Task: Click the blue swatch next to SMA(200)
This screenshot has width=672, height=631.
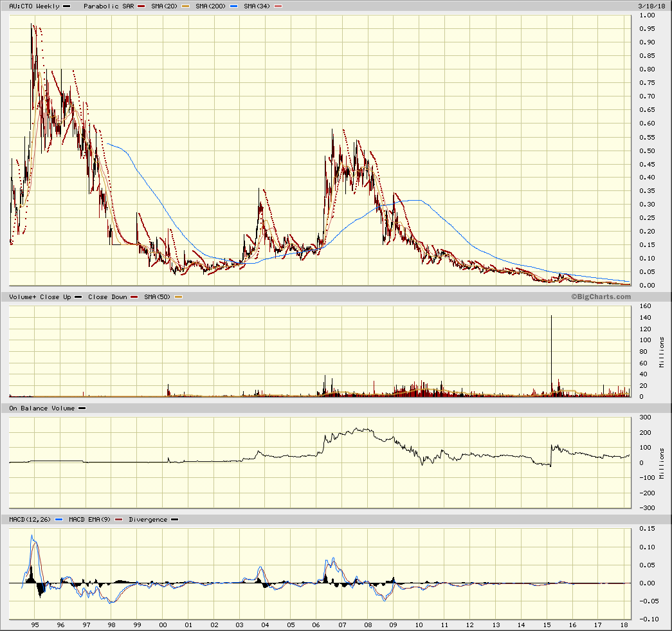Action: click(x=233, y=6)
